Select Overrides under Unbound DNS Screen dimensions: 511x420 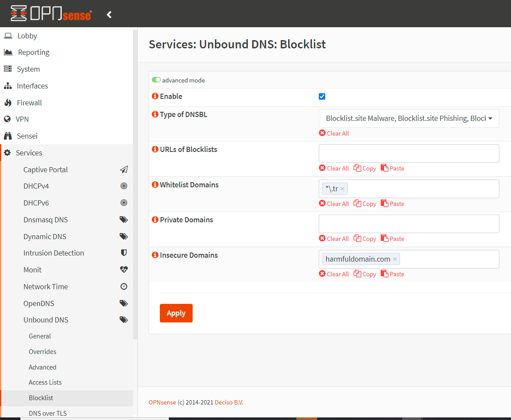pyautogui.click(x=42, y=351)
